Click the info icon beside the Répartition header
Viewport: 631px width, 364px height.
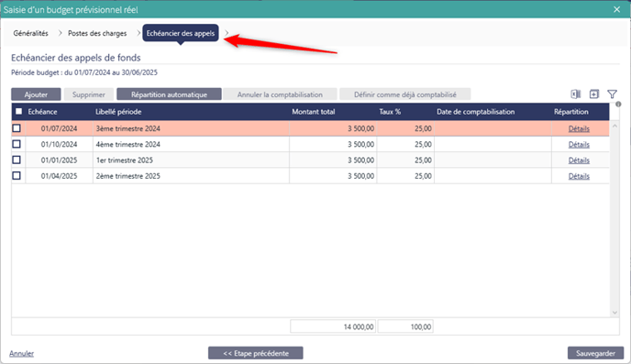[618, 105]
